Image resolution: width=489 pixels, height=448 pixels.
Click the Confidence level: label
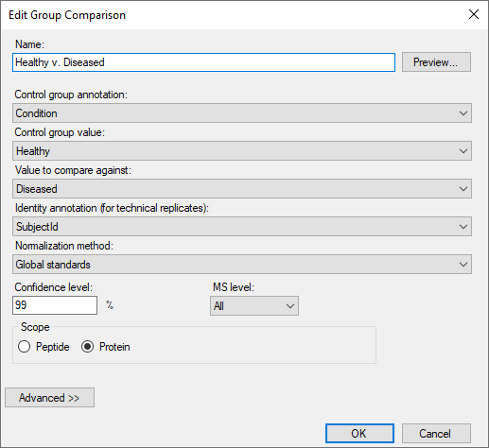[54, 287]
